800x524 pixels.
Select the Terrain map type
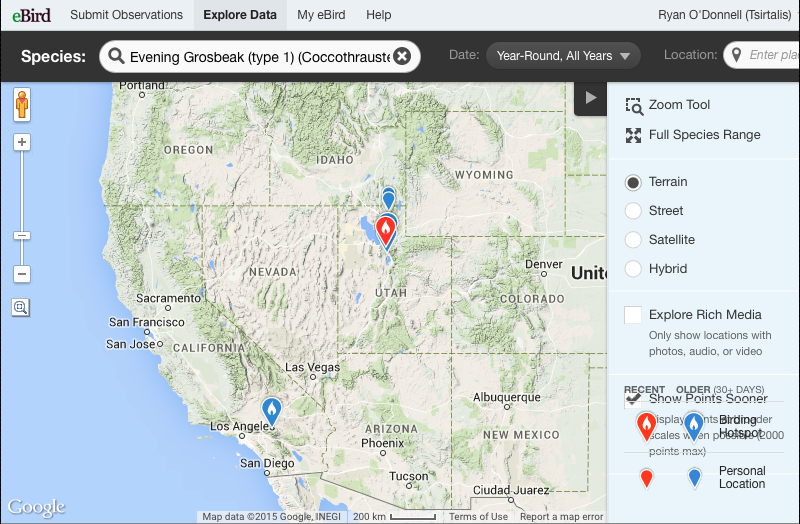(x=633, y=183)
